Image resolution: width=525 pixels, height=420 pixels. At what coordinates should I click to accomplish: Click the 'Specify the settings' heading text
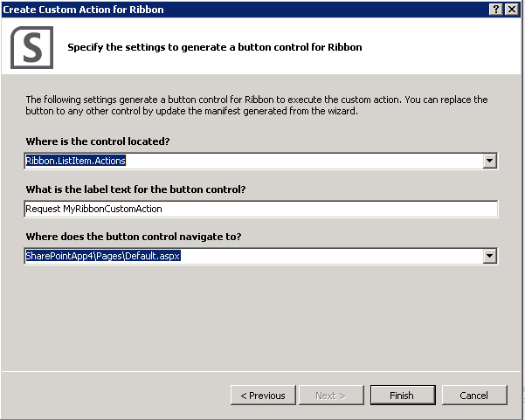pos(215,47)
